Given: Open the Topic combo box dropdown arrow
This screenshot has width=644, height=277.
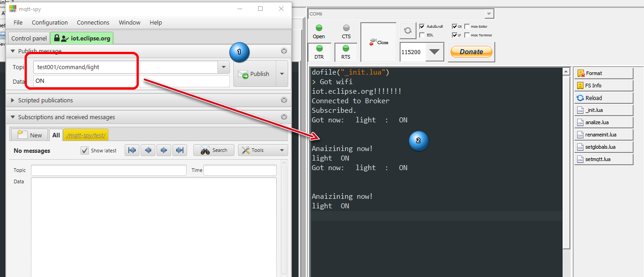Looking at the screenshot, I should point(223,67).
